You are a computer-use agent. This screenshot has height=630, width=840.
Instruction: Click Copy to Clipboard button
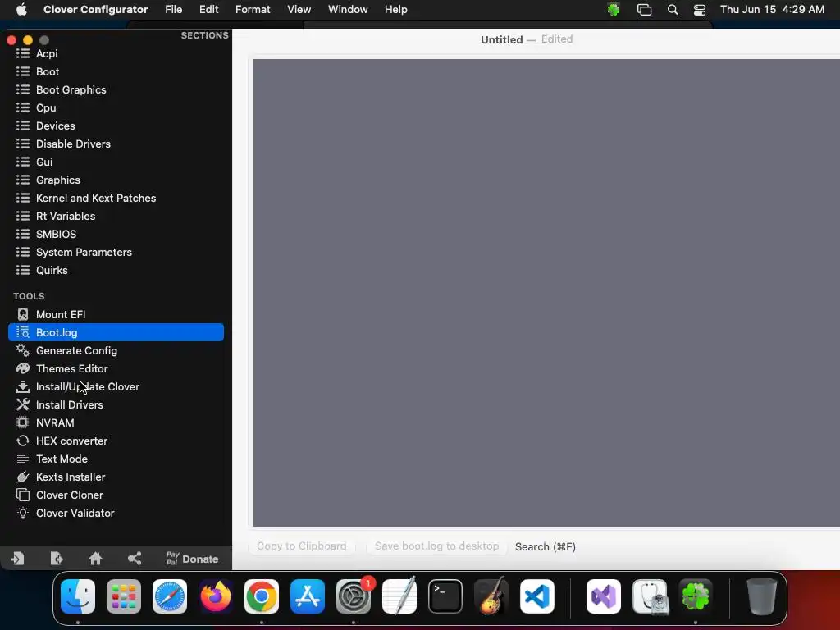[x=302, y=546]
